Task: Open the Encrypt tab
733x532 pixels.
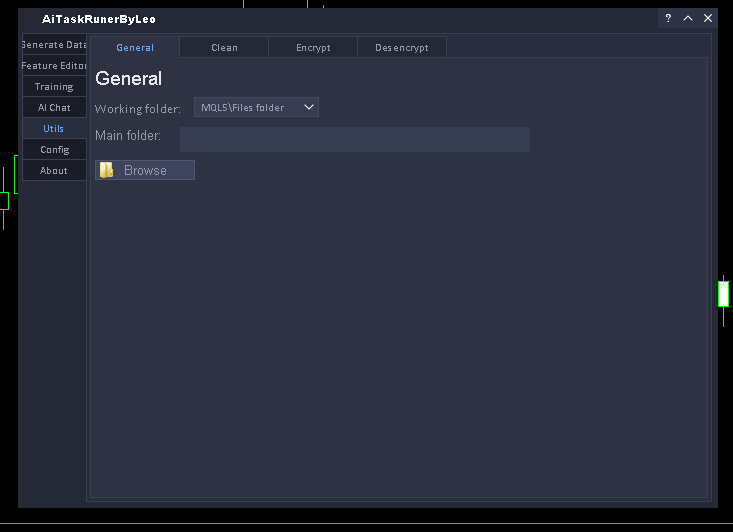Action: click(313, 47)
